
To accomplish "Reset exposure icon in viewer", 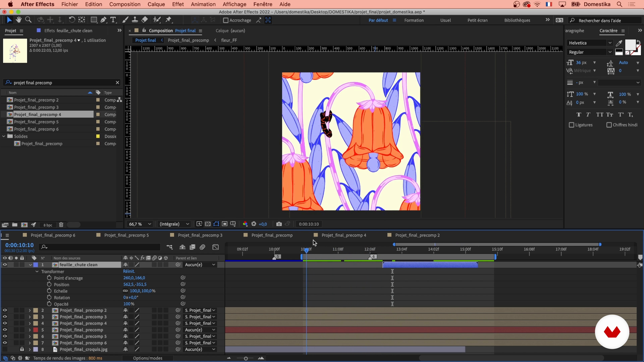I will [x=254, y=224].
